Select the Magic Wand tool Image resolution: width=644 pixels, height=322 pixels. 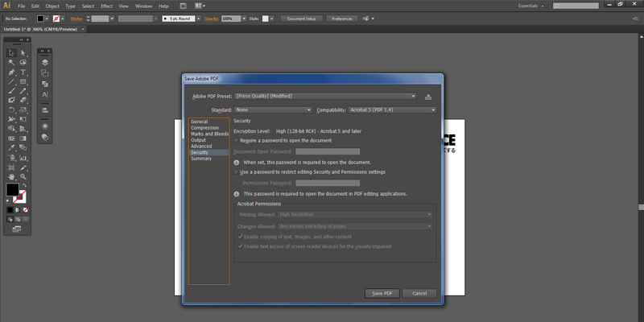click(x=11, y=63)
